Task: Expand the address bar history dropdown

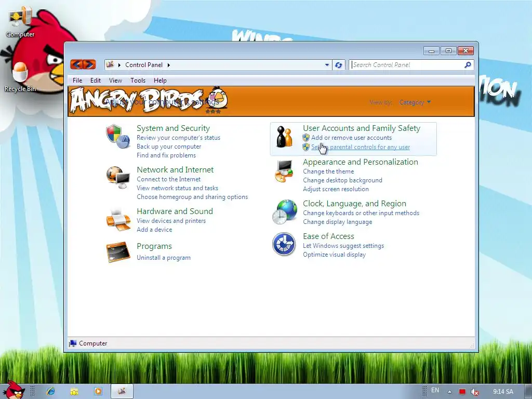Action: click(x=327, y=65)
